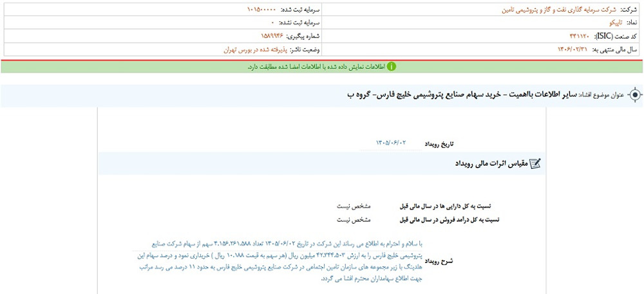This screenshot has height=294, width=644.
Task: Click the target icon beside disclosure title
Action: 634,95
